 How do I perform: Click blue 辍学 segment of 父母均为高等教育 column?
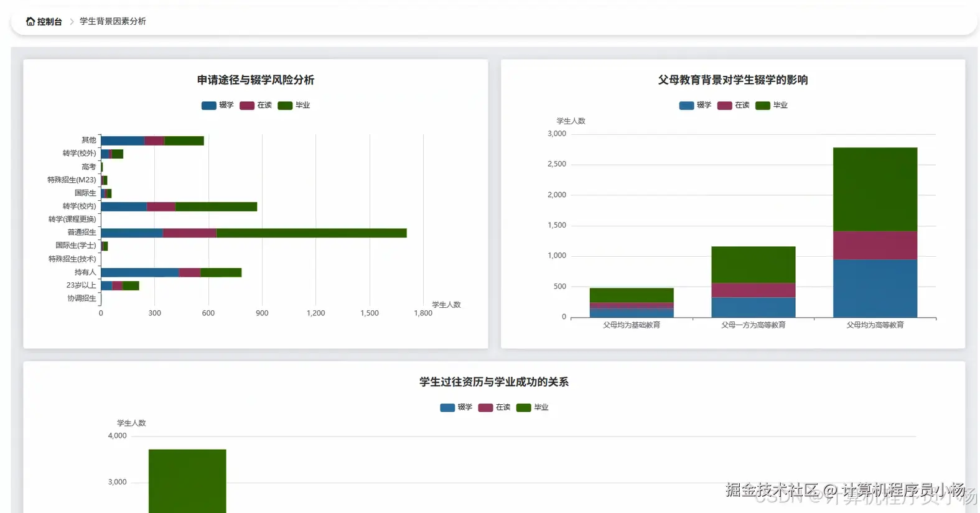click(875, 289)
